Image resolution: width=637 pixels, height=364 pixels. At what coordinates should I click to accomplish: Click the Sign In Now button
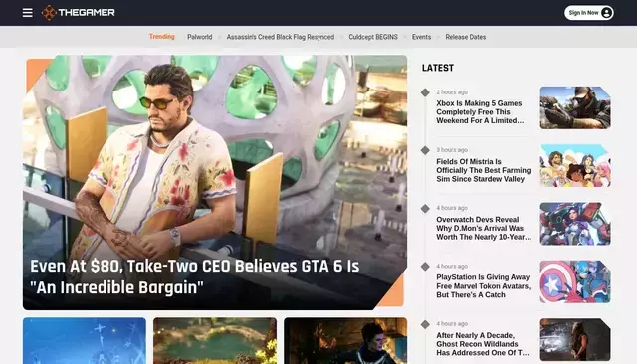[x=588, y=13]
